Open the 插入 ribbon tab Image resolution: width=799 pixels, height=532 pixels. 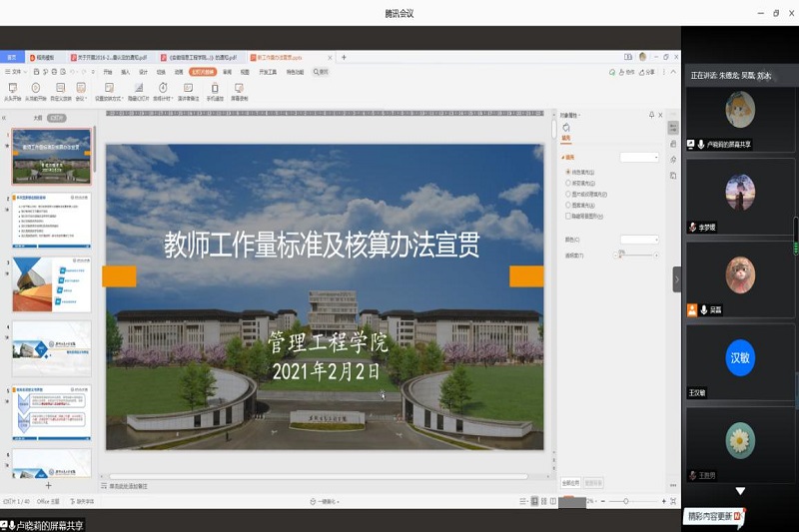coord(126,72)
